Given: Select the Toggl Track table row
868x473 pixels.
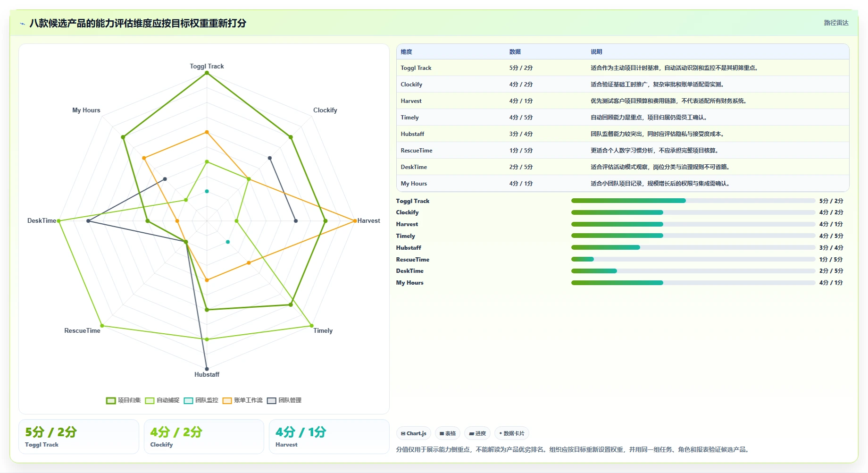Looking at the screenshot, I should pos(623,68).
